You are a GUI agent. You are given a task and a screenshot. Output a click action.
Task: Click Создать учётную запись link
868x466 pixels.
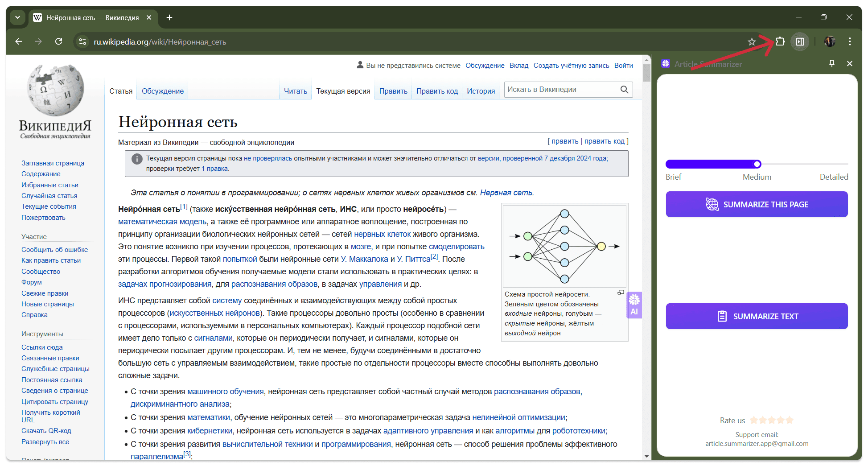click(x=571, y=66)
